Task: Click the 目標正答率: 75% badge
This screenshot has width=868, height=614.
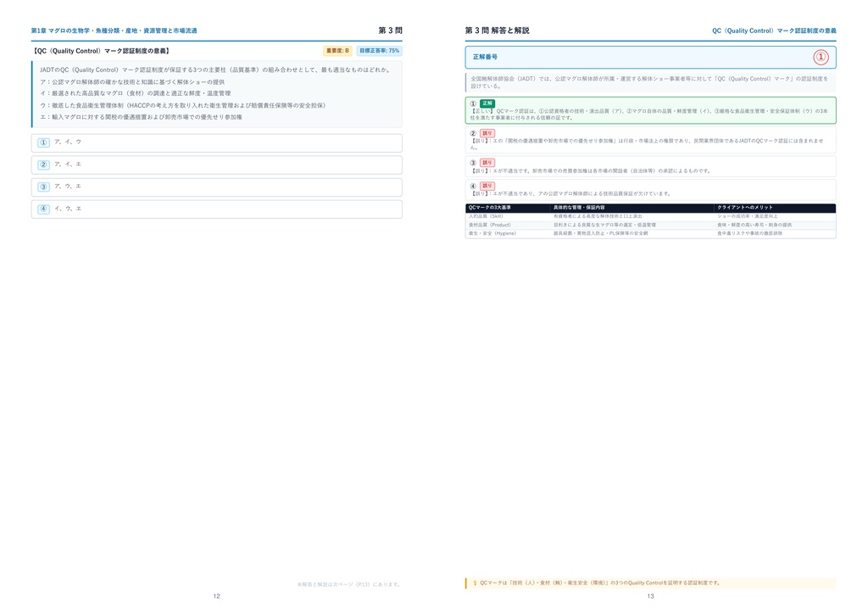Action: [x=379, y=51]
